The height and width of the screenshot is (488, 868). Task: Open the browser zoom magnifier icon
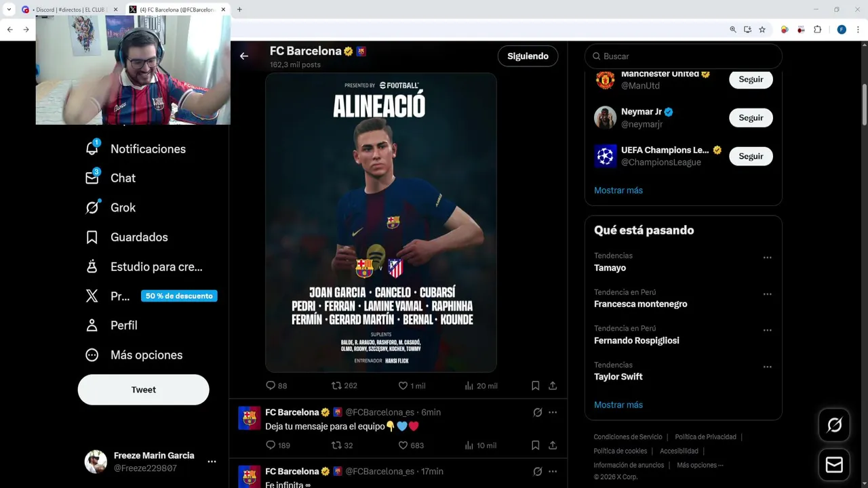[x=733, y=30]
